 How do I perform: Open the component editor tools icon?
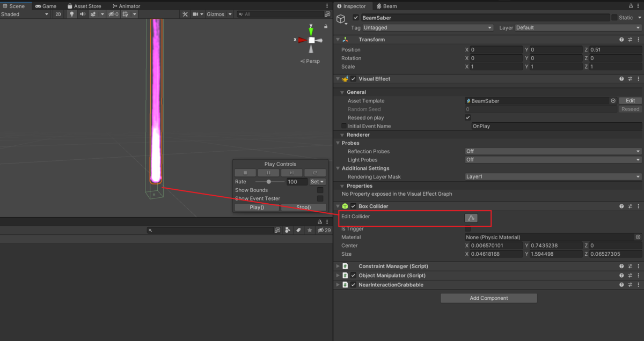[x=185, y=14]
